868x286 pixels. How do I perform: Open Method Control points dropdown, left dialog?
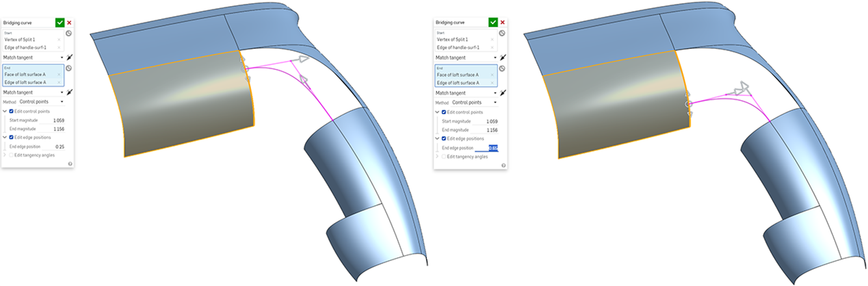(41, 102)
